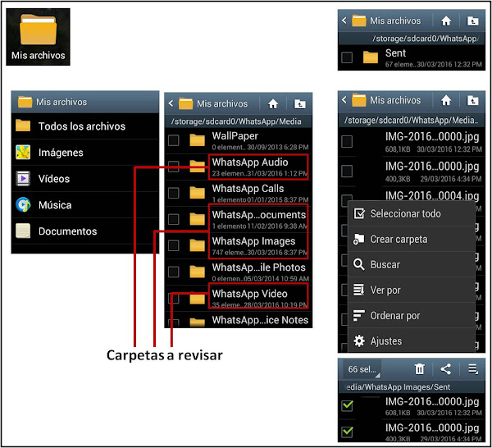Check unchecked box of the 400,3KB image
492x448 pixels.
coord(347,171)
